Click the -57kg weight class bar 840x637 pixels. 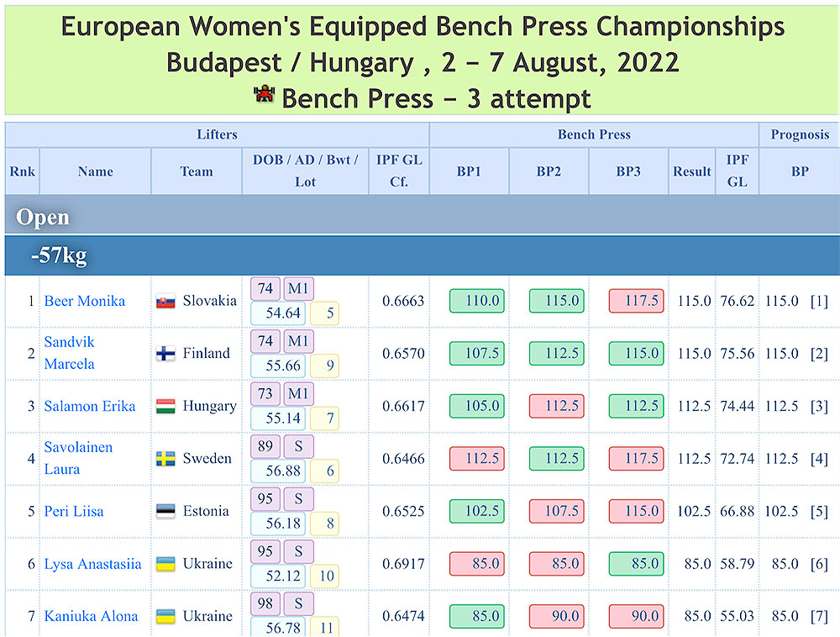click(423, 255)
